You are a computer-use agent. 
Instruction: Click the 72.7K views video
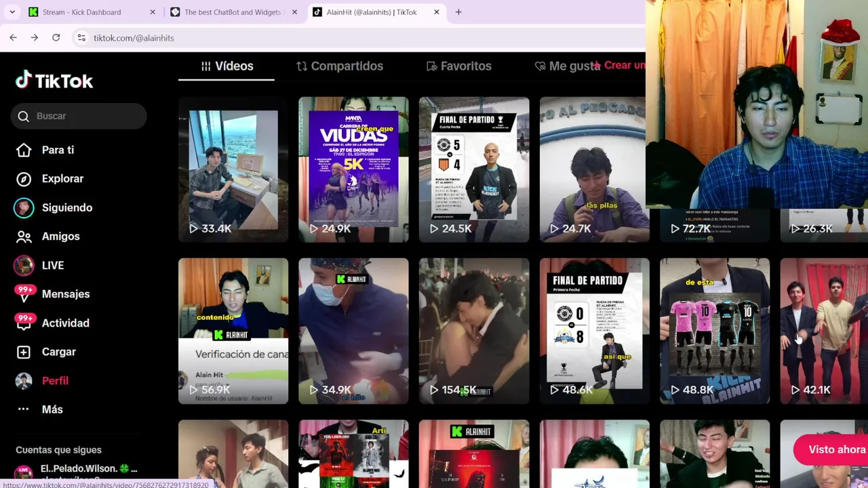715,225
